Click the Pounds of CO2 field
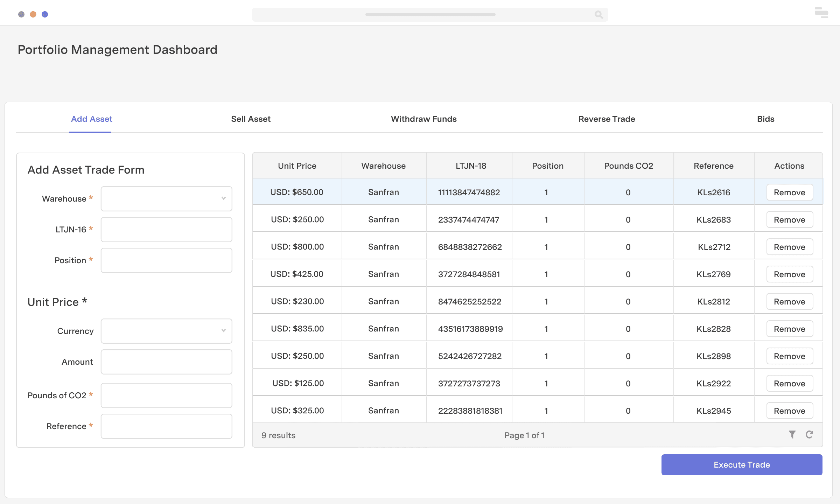Screen dimensions: 840x504 coord(167,395)
